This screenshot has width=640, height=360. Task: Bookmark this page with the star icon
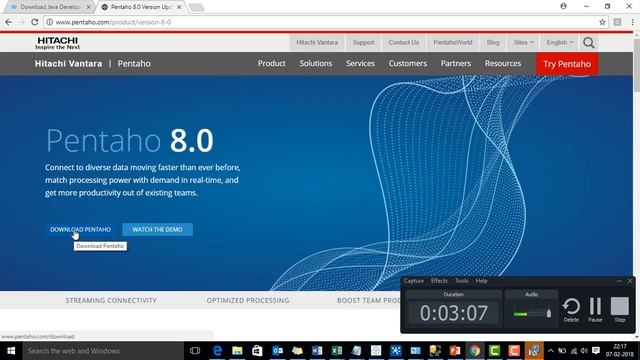pos(602,22)
